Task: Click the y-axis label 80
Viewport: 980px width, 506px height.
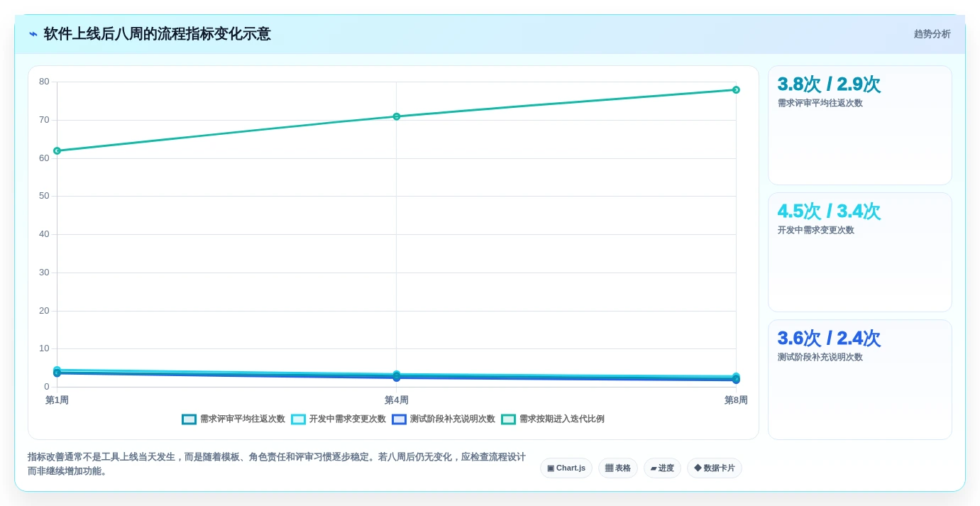Action: (x=44, y=82)
